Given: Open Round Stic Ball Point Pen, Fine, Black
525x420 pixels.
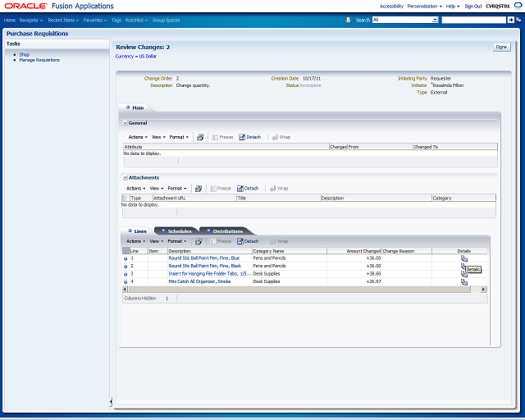Looking at the screenshot, I should coord(205,266).
